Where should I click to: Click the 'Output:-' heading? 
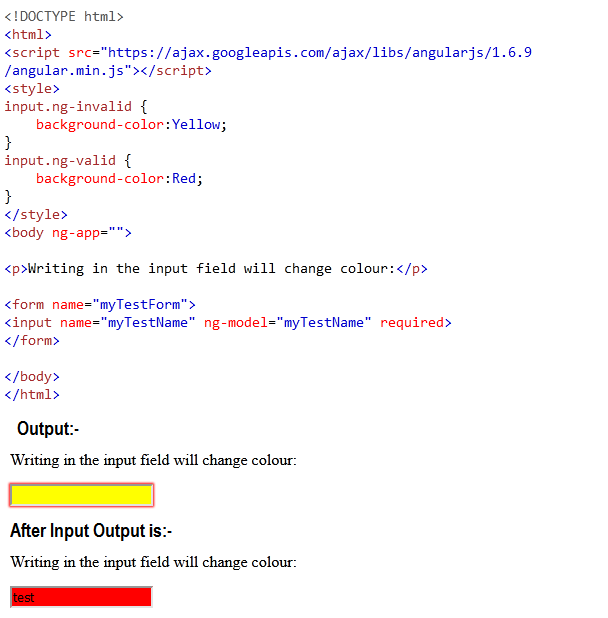[x=48, y=429]
